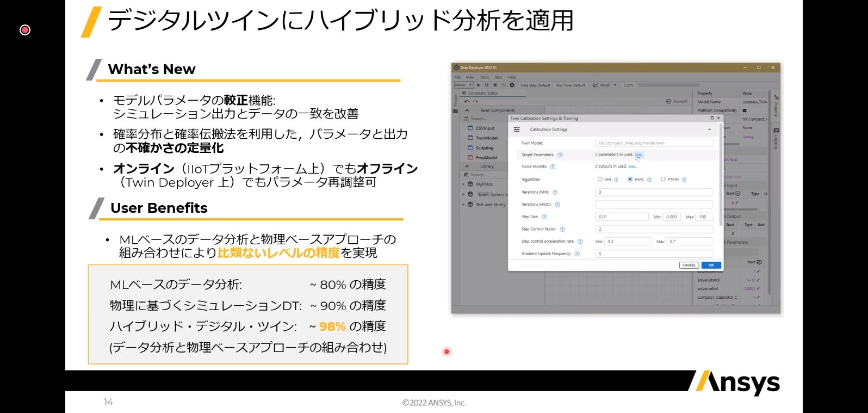Select the HMC algorithm radio button
Screen dimensions: 868x413
pos(630,179)
